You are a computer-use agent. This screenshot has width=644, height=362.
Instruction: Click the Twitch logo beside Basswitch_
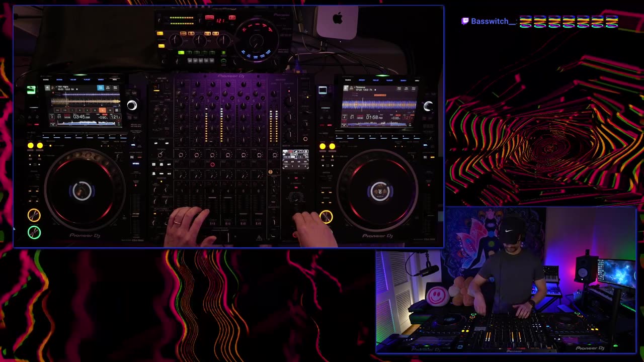465,21
